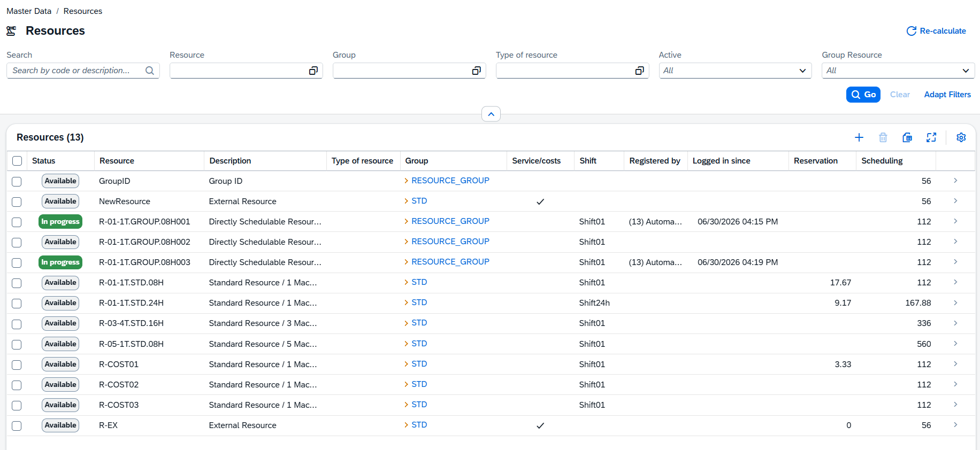Open details arrow for R-01-1T.GROUP.08H003 row
This screenshot has width=980, height=450.
955,262
